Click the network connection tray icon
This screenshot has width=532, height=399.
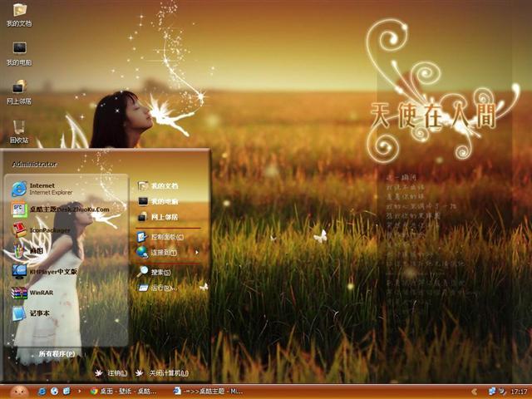coord(491,392)
